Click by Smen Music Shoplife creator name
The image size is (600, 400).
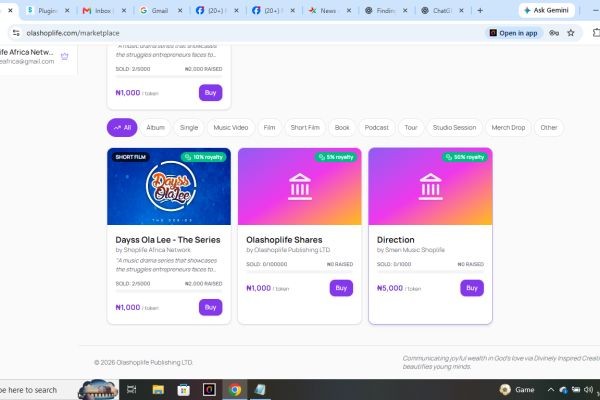point(411,250)
